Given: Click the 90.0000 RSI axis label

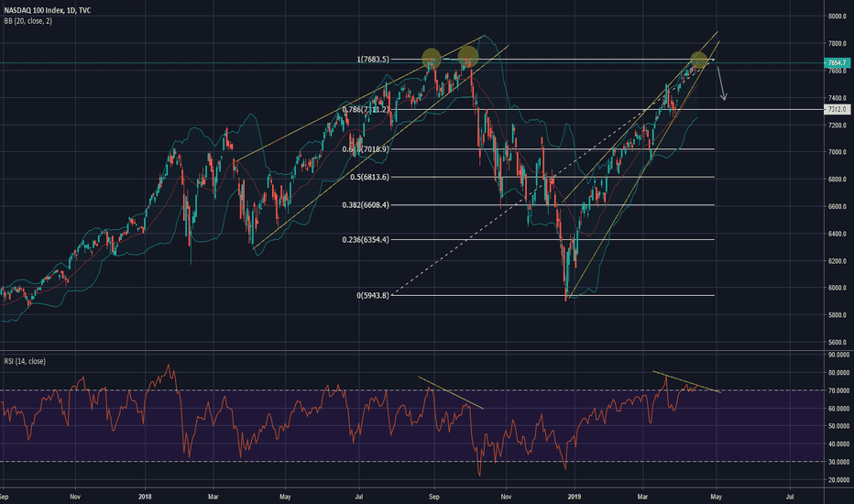Looking at the screenshot, I should (838, 355).
